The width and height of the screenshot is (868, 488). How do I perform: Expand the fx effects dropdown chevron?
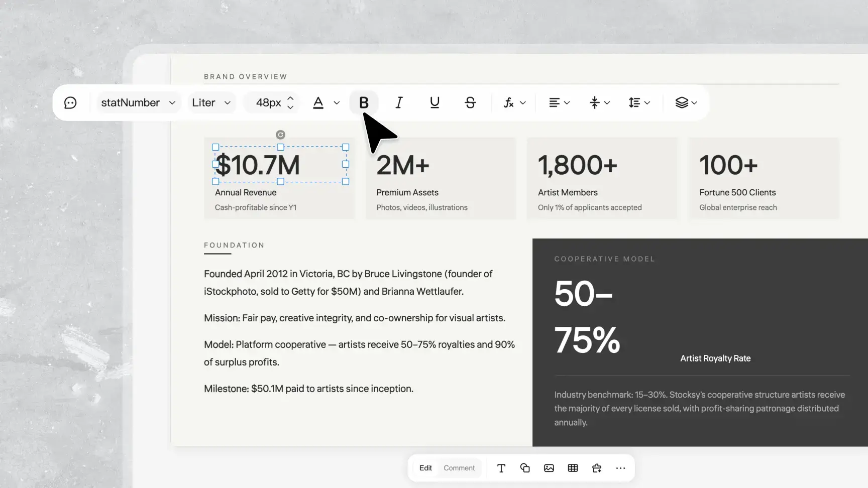click(x=523, y=102)
